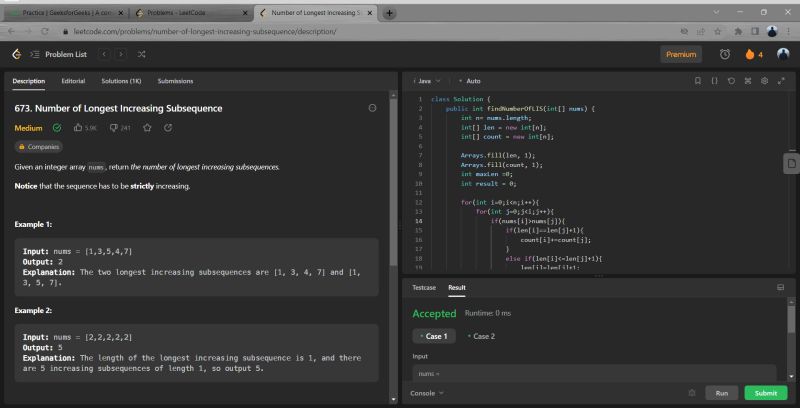Collapse the result panel icon
800x408 pixels.
pyautogui.click(x=780, y=288)
